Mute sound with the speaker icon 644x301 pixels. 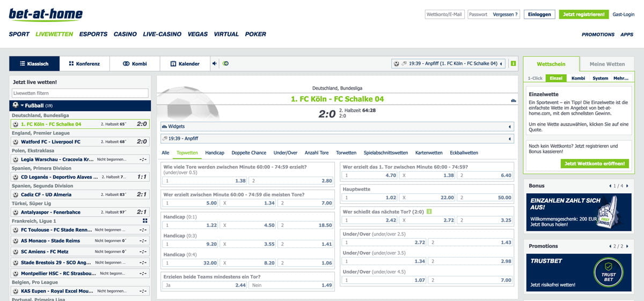pyautogui.click(x=215, y=63)
